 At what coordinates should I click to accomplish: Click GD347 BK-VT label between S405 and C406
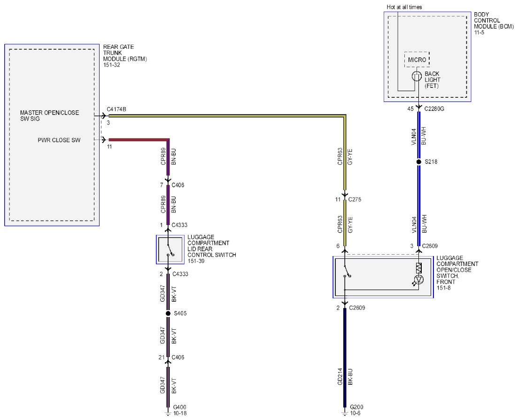[168, 335]
